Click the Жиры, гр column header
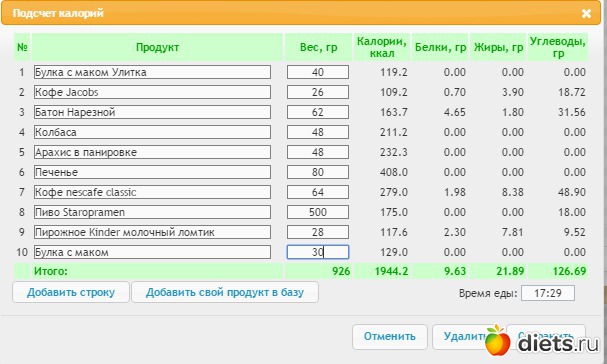 coord(499,47)
